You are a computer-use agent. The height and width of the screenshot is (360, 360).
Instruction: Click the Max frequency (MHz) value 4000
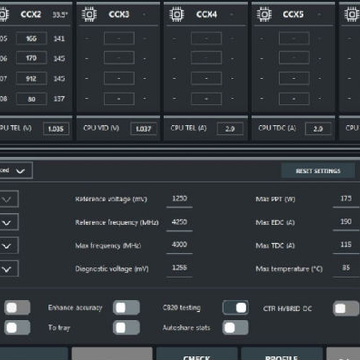pos(179,245)
